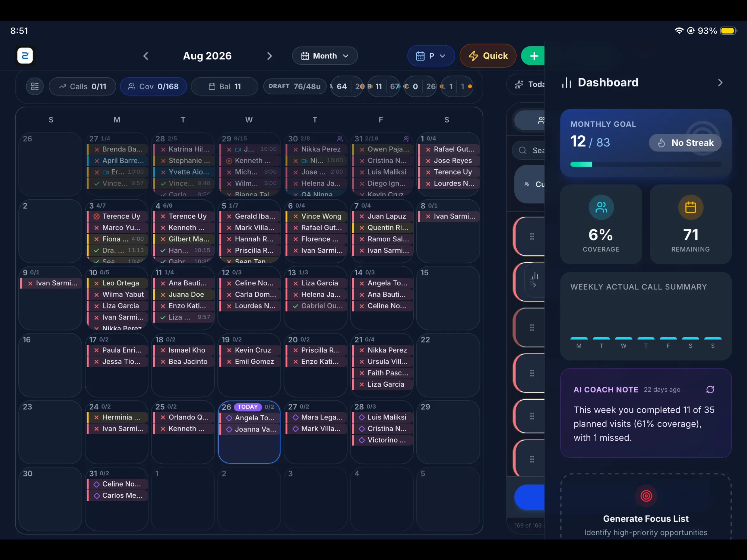Viewport: 747px width, 560px height.
Task: Click the monthly goal progress bar
Action: pos(646,164)
